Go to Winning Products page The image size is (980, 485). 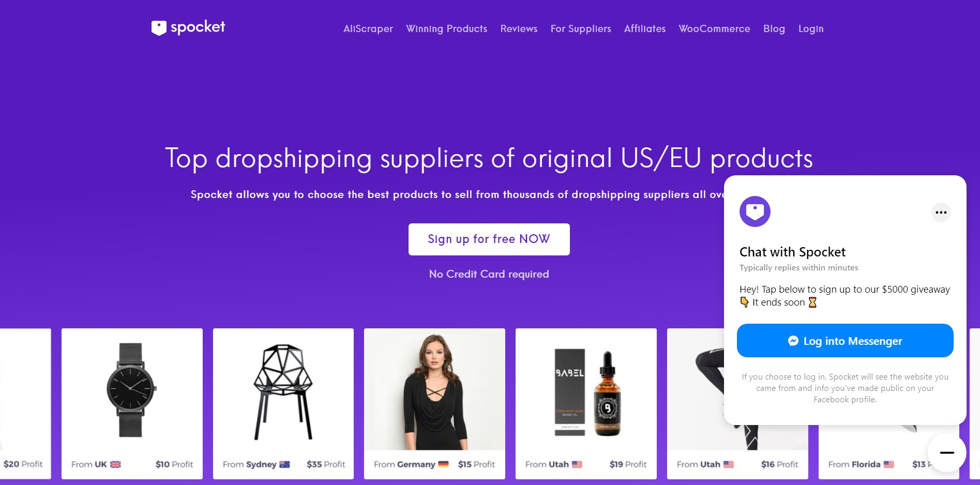(x=447, y=29)
